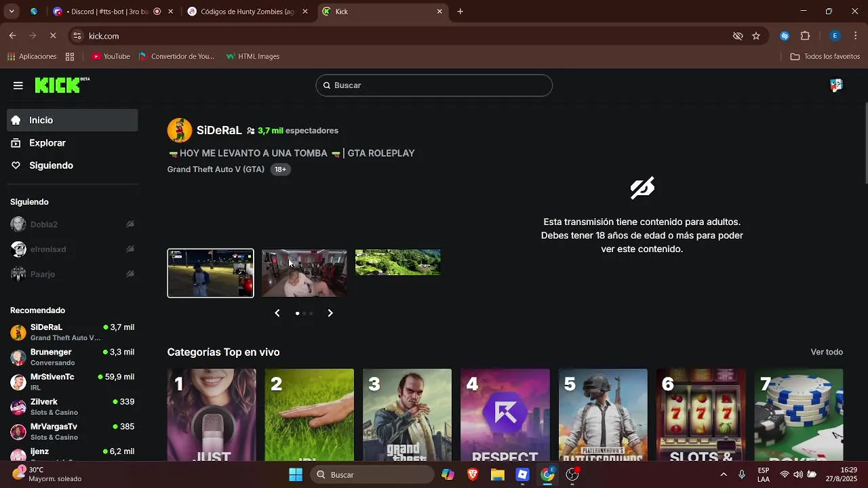Open the Inicio sidebar item
Image resolution: width=868 pixels, height=488 pixels.
click(x=73, y=120)
